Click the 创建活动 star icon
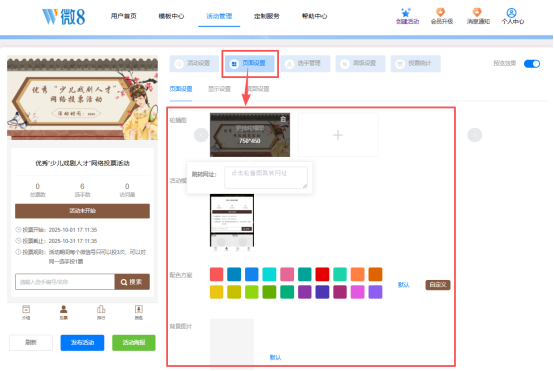554x371 pixels. (406, 13)
